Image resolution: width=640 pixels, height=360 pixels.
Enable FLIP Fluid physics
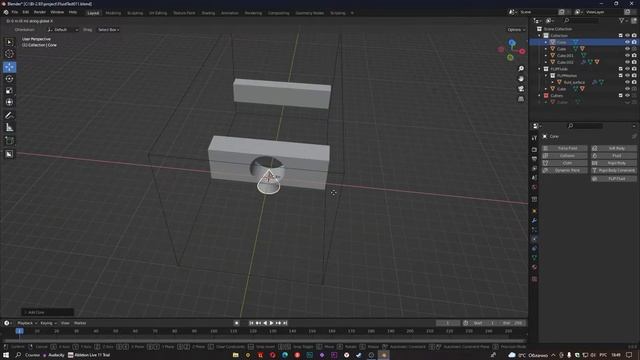pos(614,179)
